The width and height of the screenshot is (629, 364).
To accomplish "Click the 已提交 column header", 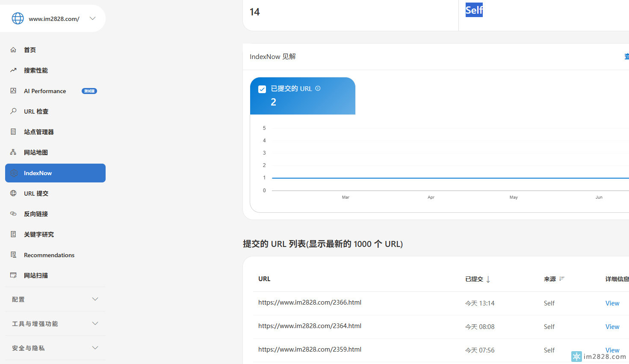I will (x=474, y=279).
